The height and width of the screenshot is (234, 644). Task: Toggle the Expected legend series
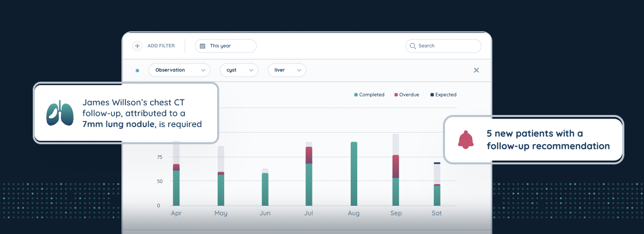point(443,95)
